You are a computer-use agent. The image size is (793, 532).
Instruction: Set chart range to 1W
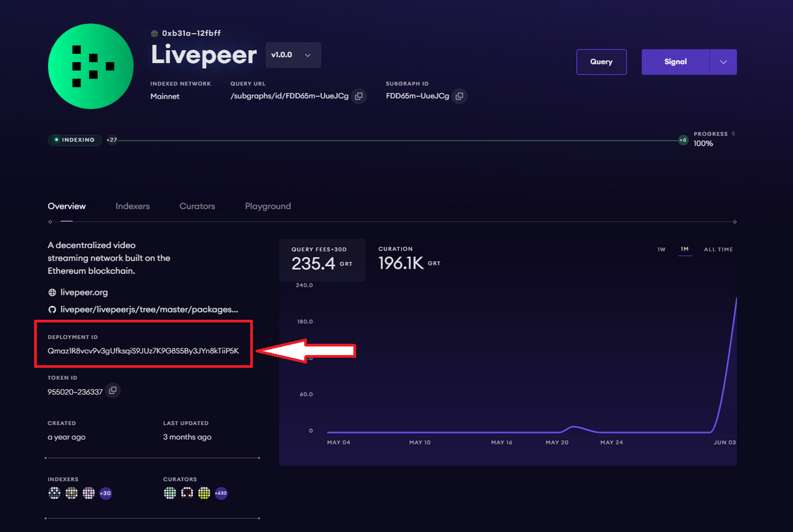[x=661, y=249]
